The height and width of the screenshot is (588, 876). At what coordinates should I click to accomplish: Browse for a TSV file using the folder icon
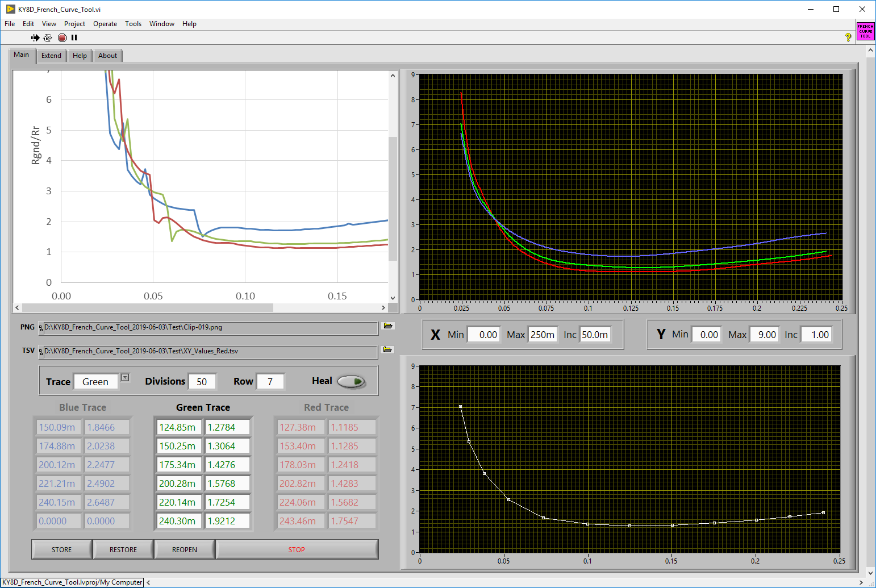pos(388,350)
